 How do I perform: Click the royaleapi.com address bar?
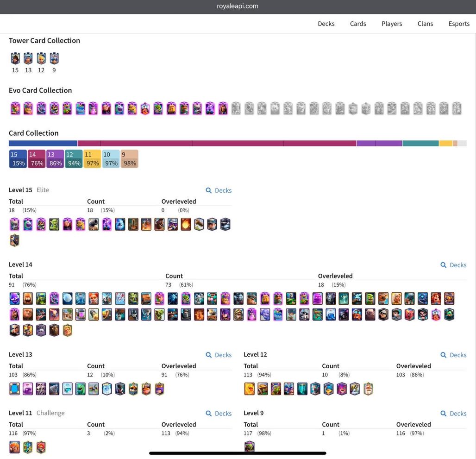238,6
